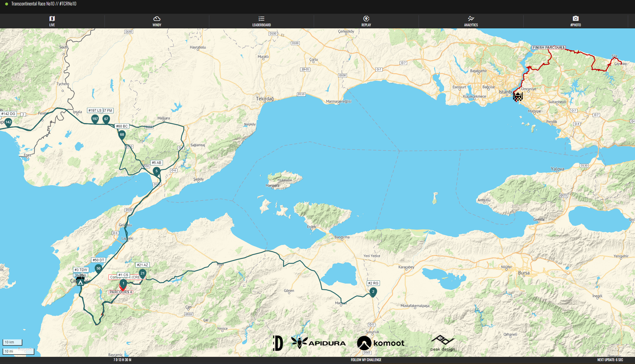The height and width of the screenshot is (364, 635).
Task: Click the Apidura sponsor logo
Action: coord(318,343)
